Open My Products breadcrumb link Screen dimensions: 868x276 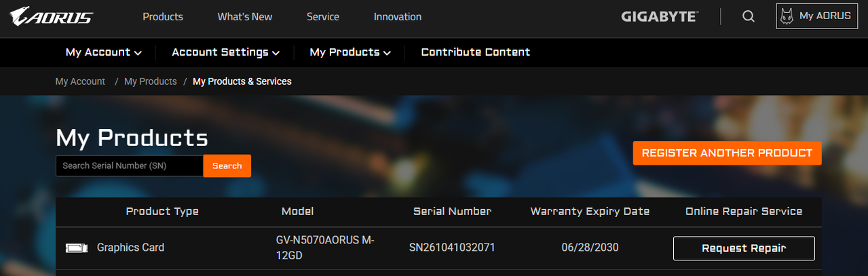point(151,81)
